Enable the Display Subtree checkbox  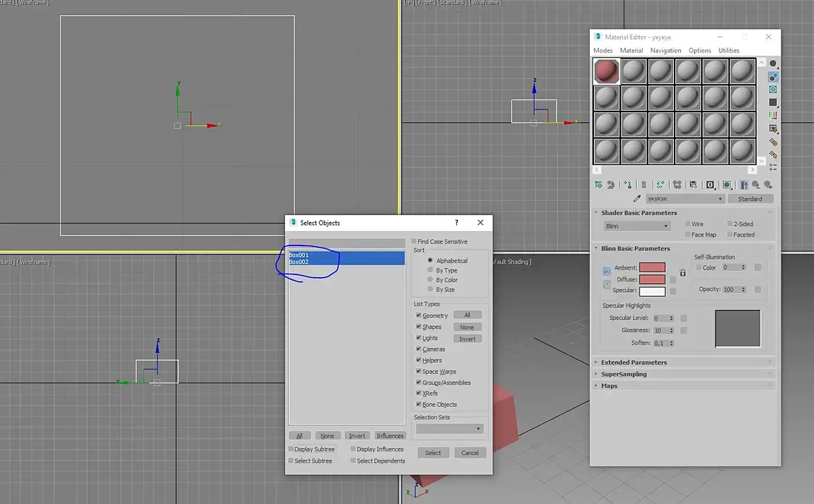click(290, 449)
